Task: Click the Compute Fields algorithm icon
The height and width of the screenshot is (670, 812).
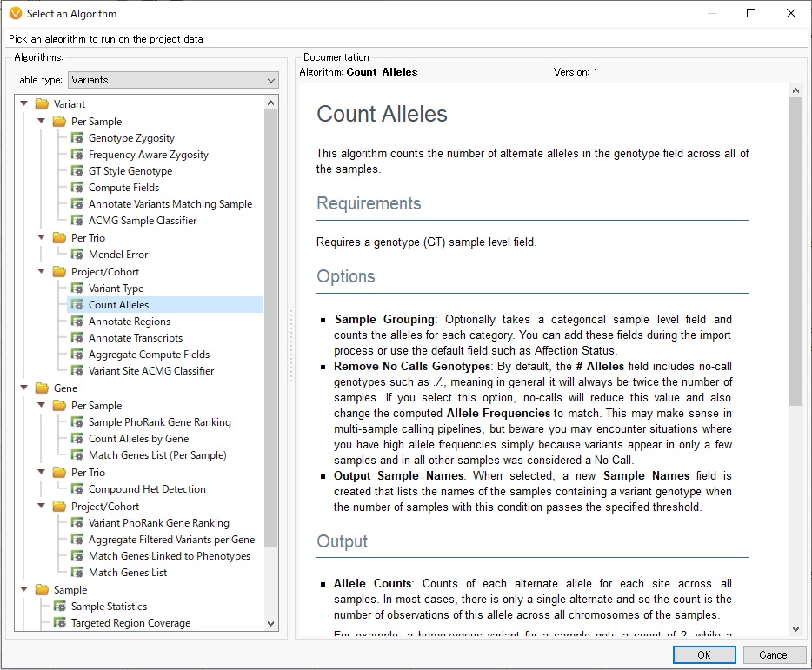Action: click(x=77, y=188)
